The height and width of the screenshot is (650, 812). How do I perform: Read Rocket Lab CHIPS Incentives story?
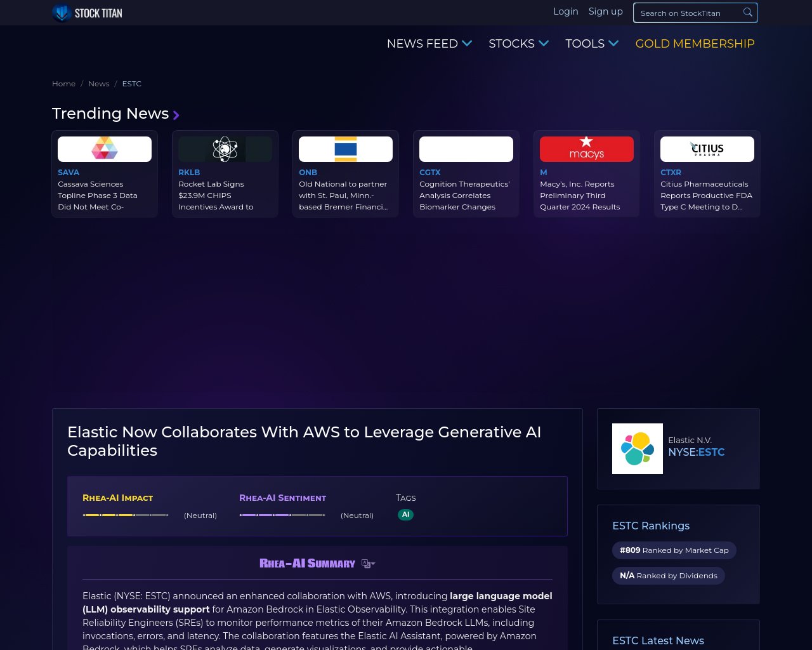coord(216,196)
